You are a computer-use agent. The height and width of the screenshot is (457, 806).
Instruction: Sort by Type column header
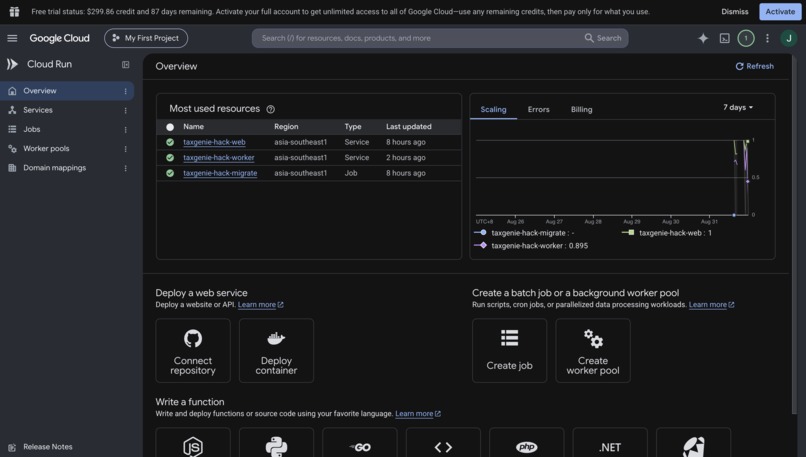click(x=353, y=126)
